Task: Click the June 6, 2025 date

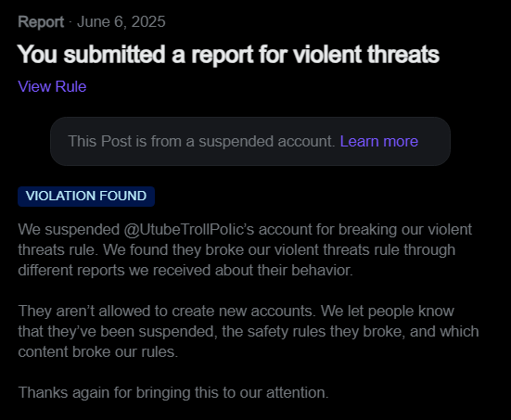Action: (121, 22)
